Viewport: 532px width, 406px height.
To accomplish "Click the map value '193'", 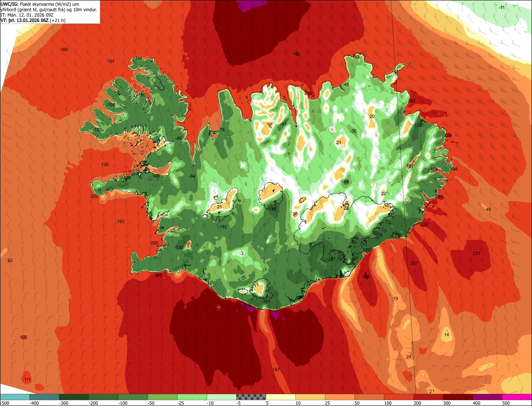I will [x=121, y=221].
